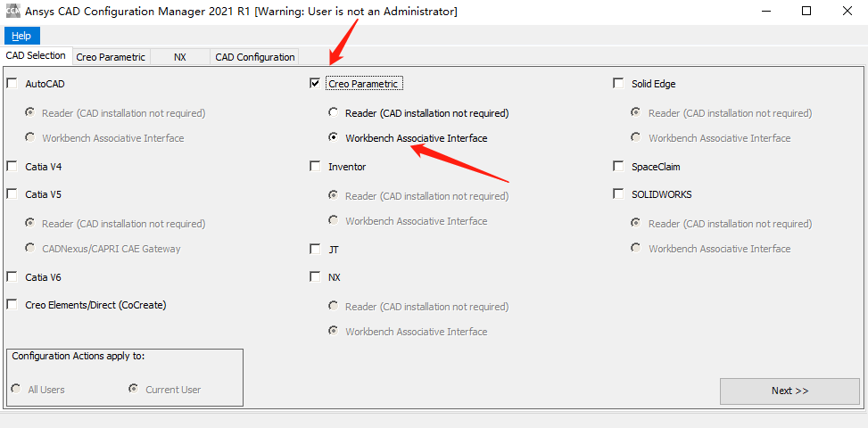Minimize the Configuration Manager window
868x428 pixels.
tap(766, 11)
